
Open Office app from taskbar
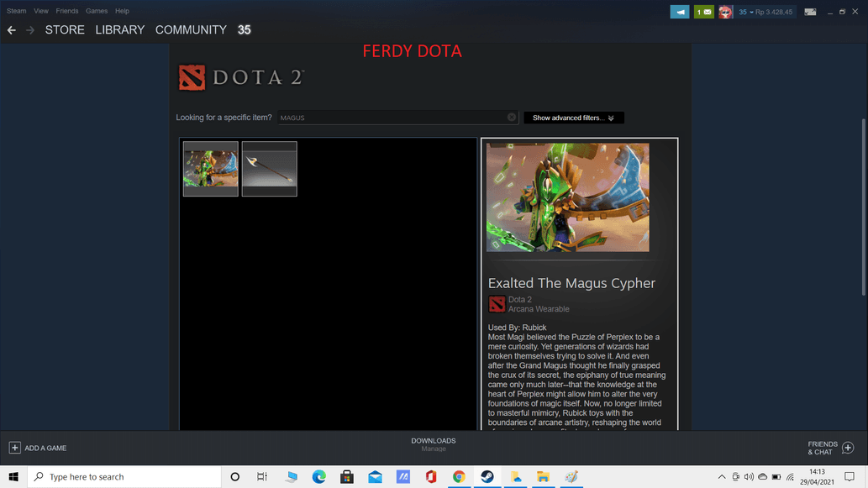coord(431,476)
